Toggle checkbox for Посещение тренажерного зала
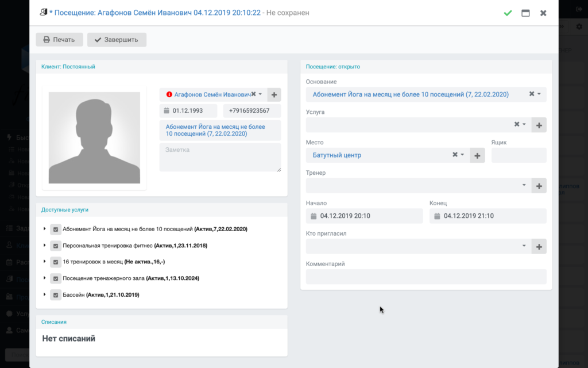Screen dimensions: 588x368 coord(56,279)
